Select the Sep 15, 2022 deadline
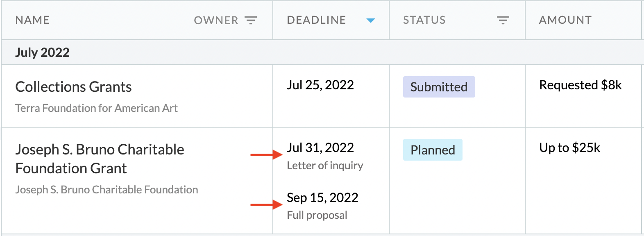 (x=322, y=197)
